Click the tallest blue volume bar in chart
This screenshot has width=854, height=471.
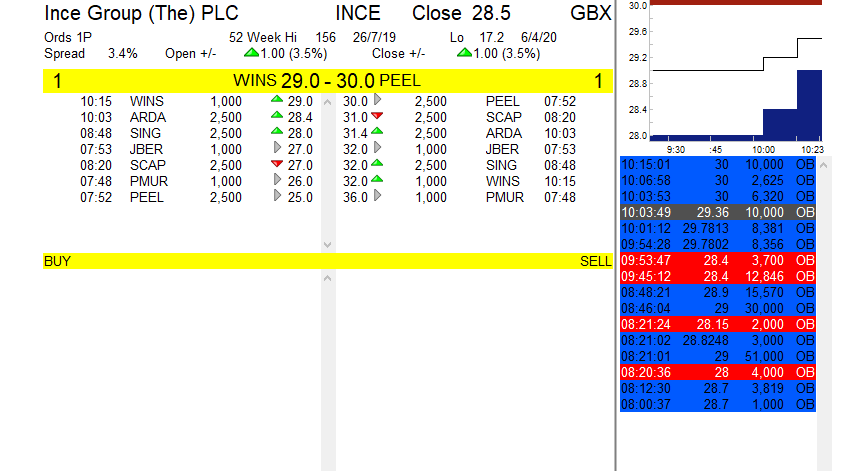point(809,105)
